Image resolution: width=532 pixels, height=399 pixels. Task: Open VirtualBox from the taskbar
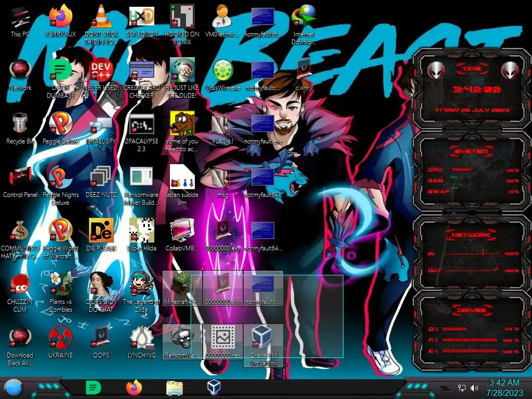(214, 388)
